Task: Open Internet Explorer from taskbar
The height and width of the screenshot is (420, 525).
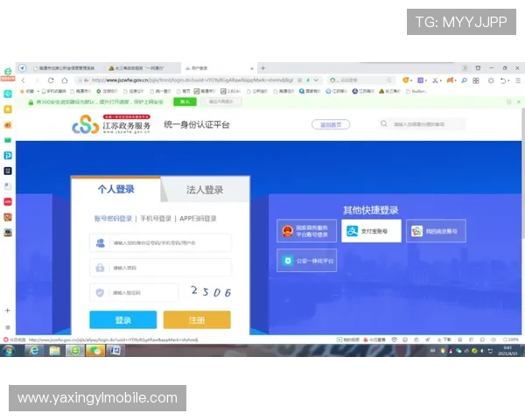Action: pos(34,351)
